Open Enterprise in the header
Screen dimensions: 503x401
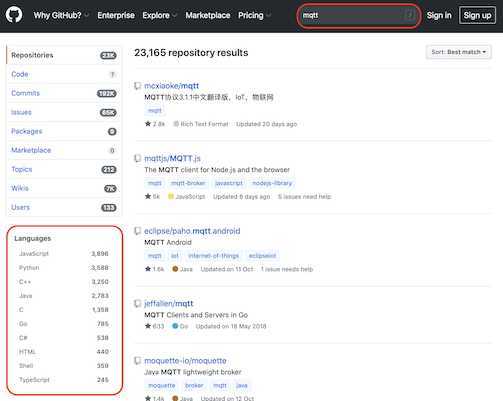pos(116,15)
